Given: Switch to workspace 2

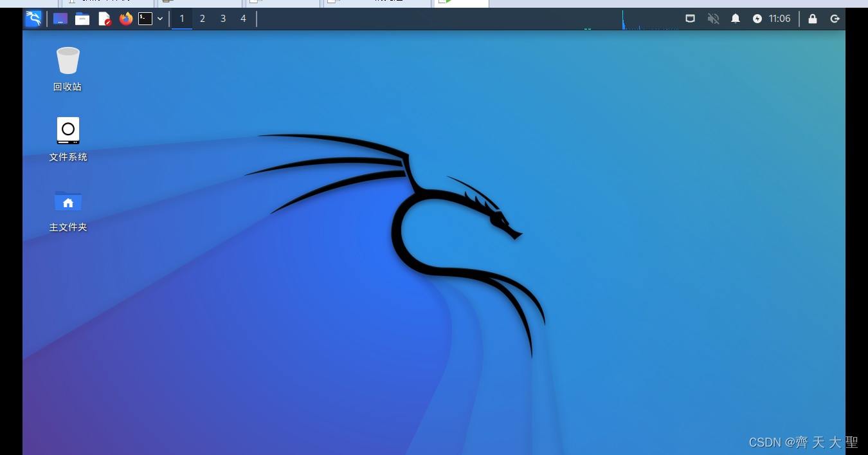Looking at the screenshot, I should 203,19.
